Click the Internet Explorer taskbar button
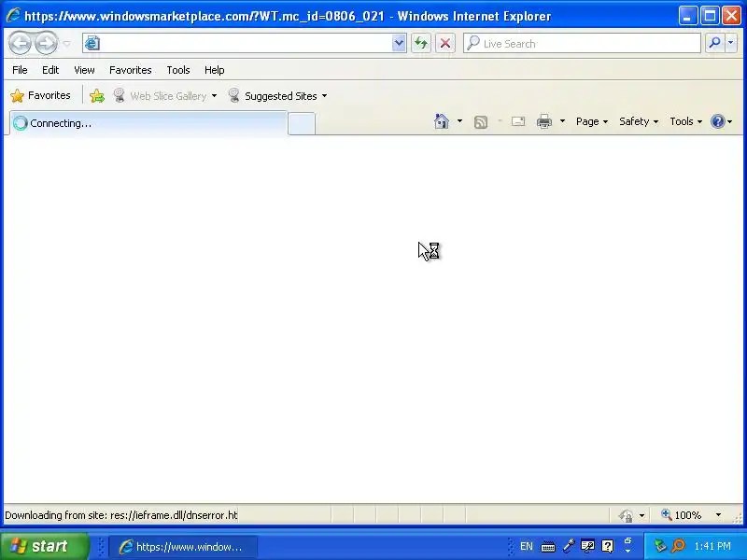 [x=183, y=547]
